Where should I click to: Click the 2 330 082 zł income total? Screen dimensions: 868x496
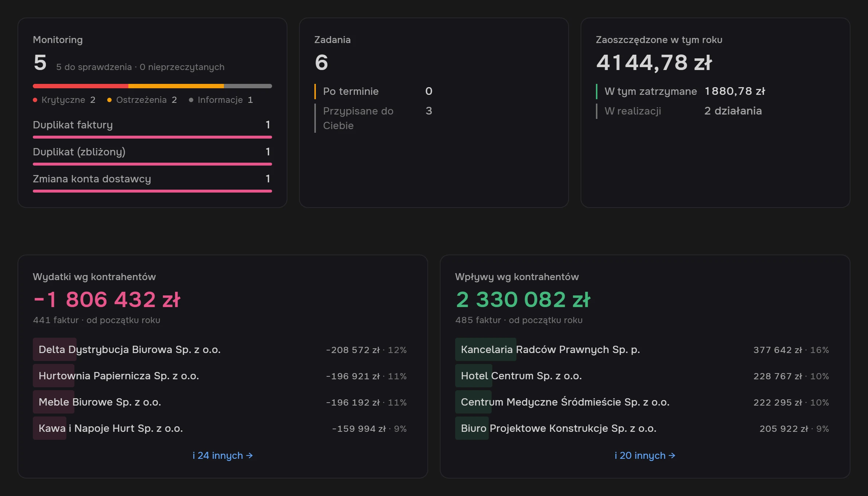pos(523,299)
